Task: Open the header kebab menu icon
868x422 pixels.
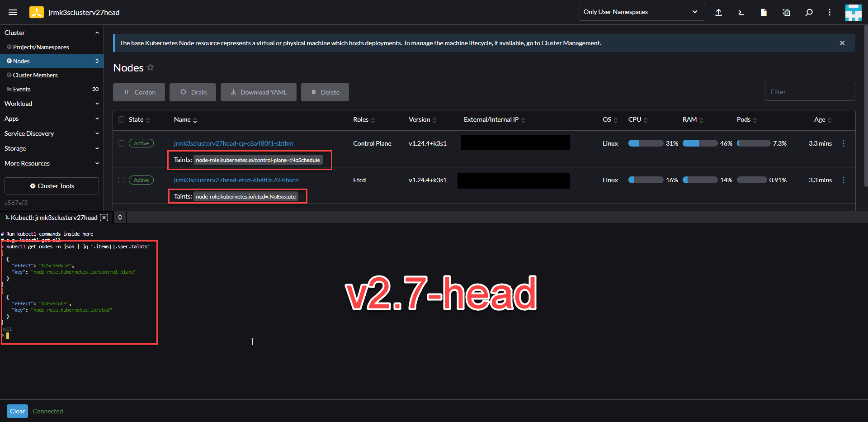Action: pos(830,12)
